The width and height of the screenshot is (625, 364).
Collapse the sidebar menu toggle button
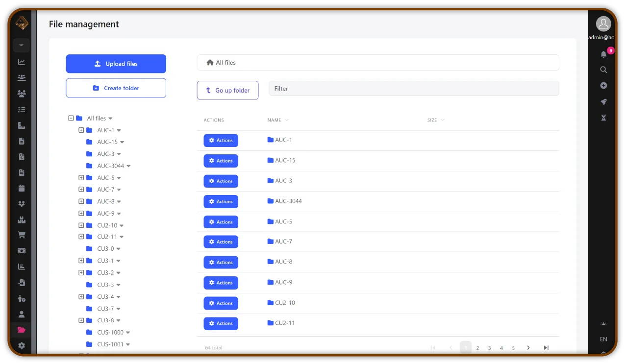(22, 45)
